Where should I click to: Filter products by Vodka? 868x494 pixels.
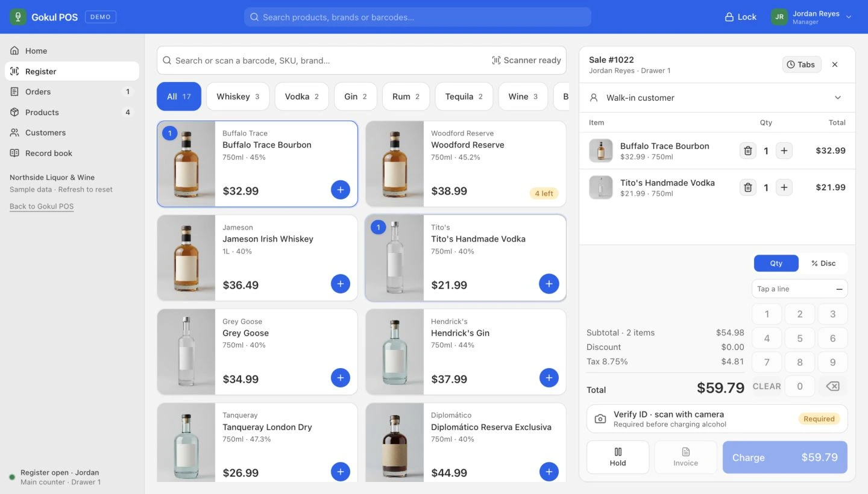click(301, 96)
